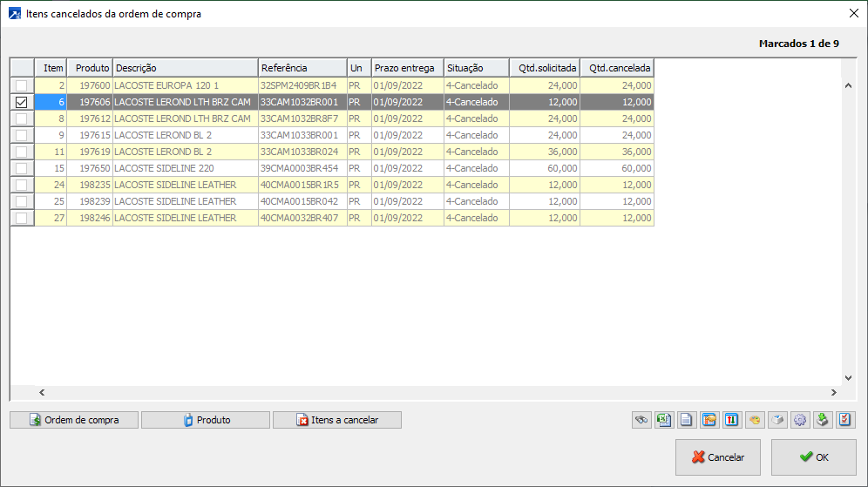Tick the checkbox for item 27 row

coord(22,218)
